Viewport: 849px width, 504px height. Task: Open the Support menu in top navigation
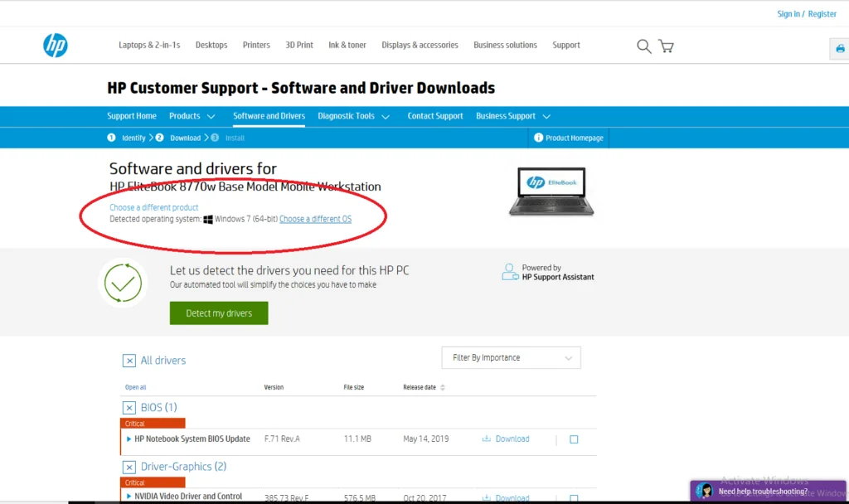click(x=565, y=45)
